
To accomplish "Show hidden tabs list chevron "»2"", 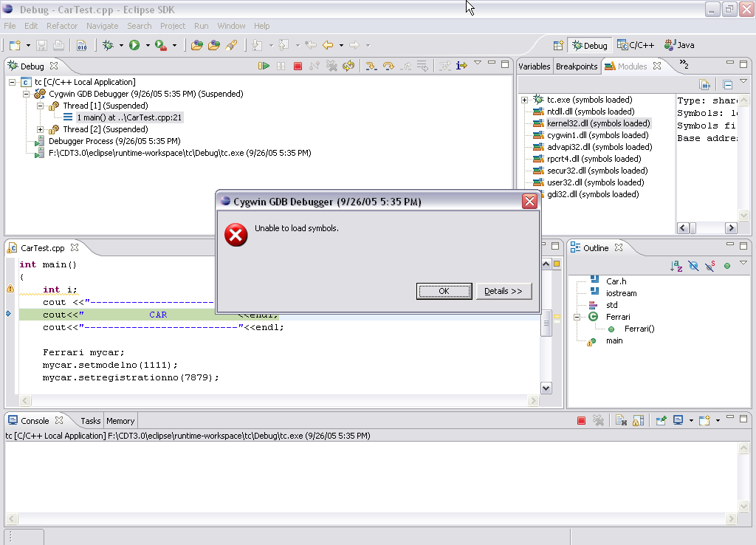I will pyautogui.click(x=684, y=64).
